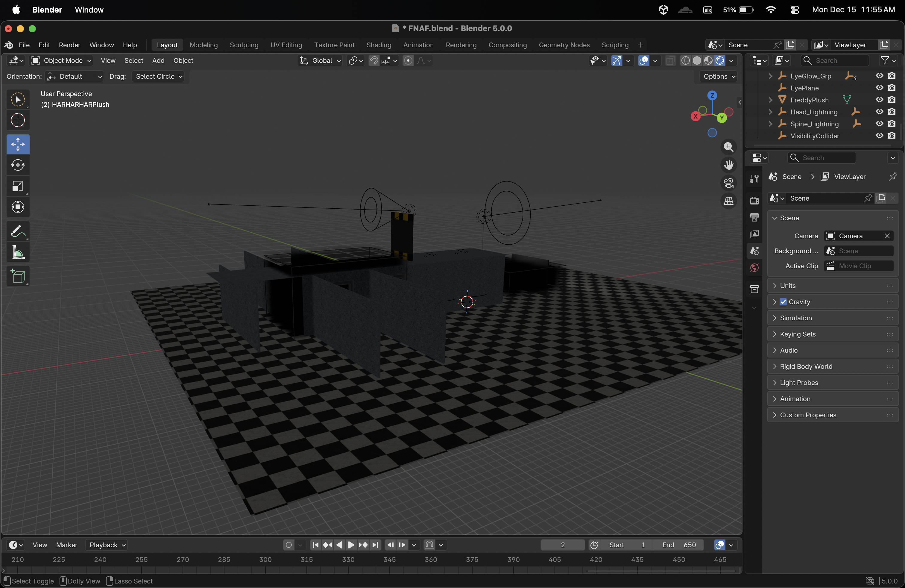Screen dimensions: 905x588
Task: Select the Annotate tool
Action: click(17, 231)
